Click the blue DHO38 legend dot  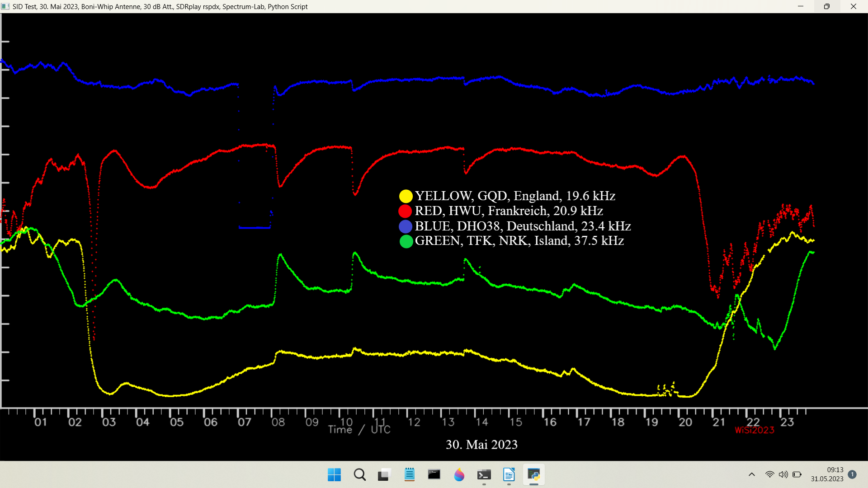point(406,226)
